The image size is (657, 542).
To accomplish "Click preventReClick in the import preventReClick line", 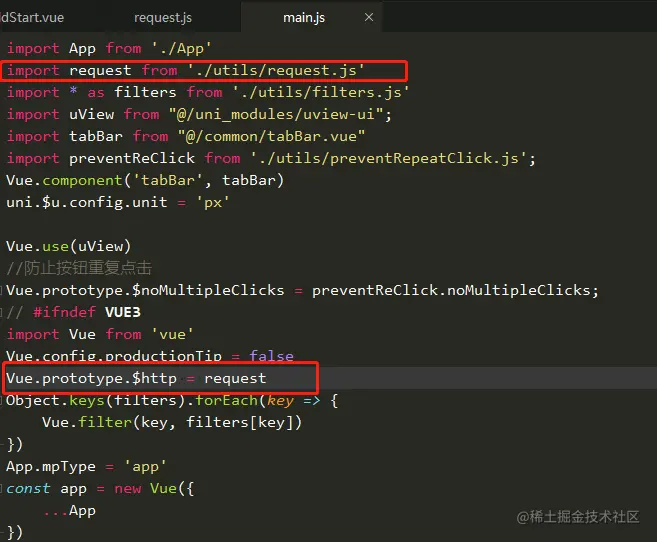I will tap(132, 158).
